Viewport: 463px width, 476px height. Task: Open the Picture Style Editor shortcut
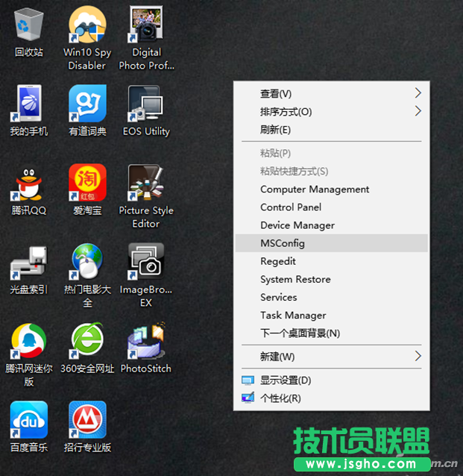point(146,184)
